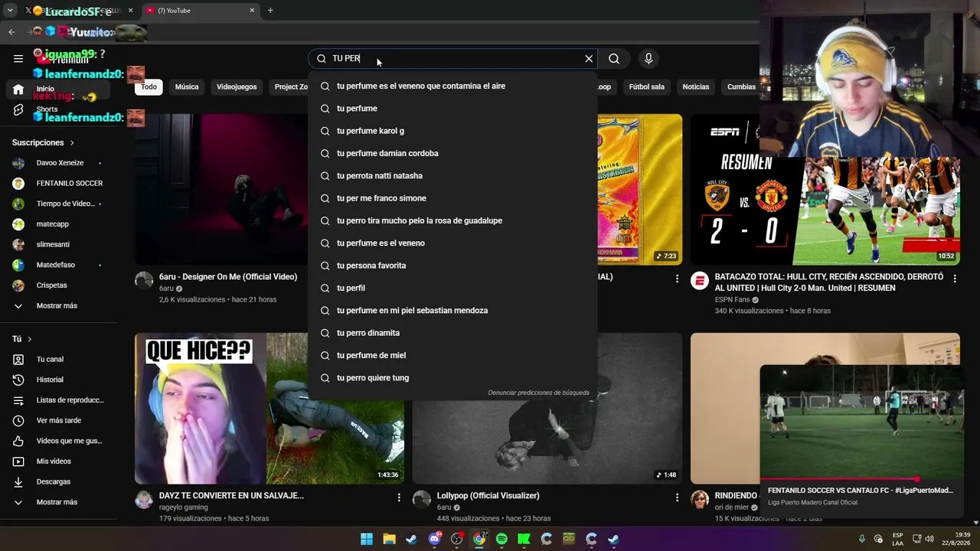The width and height of the screenshot is (980, 551).
Task: Choose suggestion 'tu perfume damian cordoba'
Action: pos(452,154)
